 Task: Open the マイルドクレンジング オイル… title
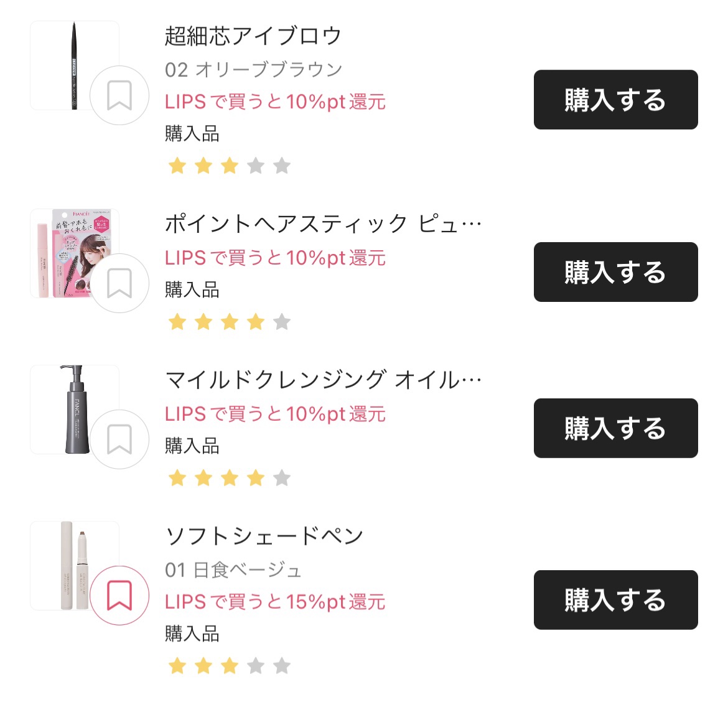[x=323, y=380]
